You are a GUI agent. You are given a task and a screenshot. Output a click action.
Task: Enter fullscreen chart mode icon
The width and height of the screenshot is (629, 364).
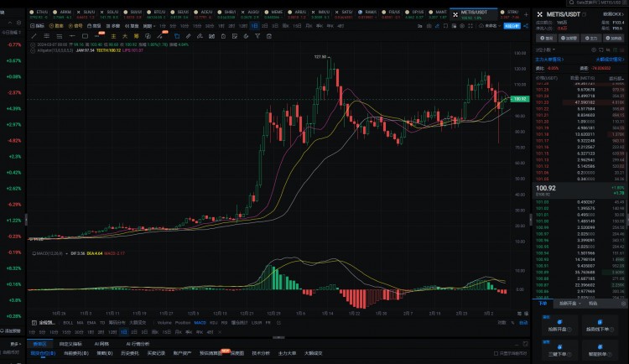470,26
